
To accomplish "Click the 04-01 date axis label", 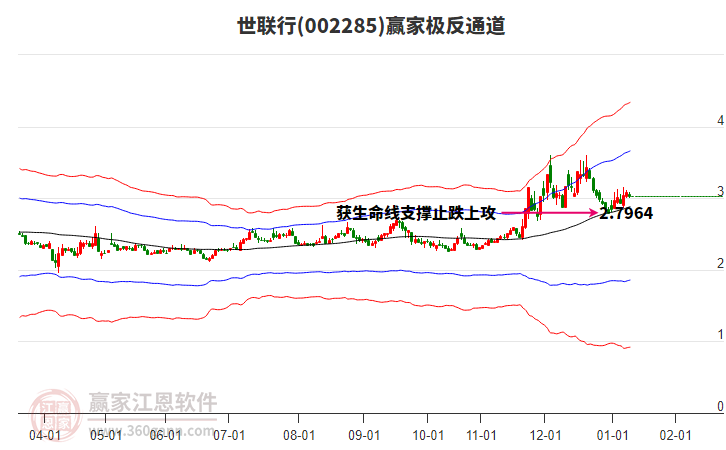I will coord(44,436).
